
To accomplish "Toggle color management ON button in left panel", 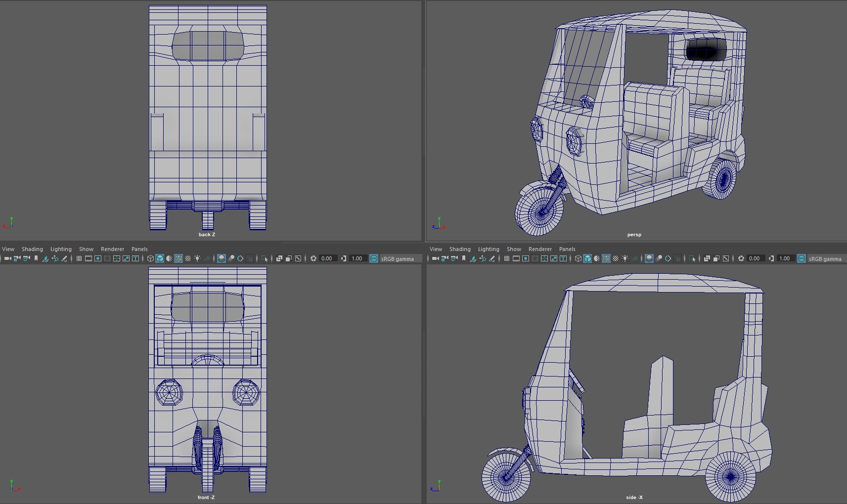I will (374, 258).
